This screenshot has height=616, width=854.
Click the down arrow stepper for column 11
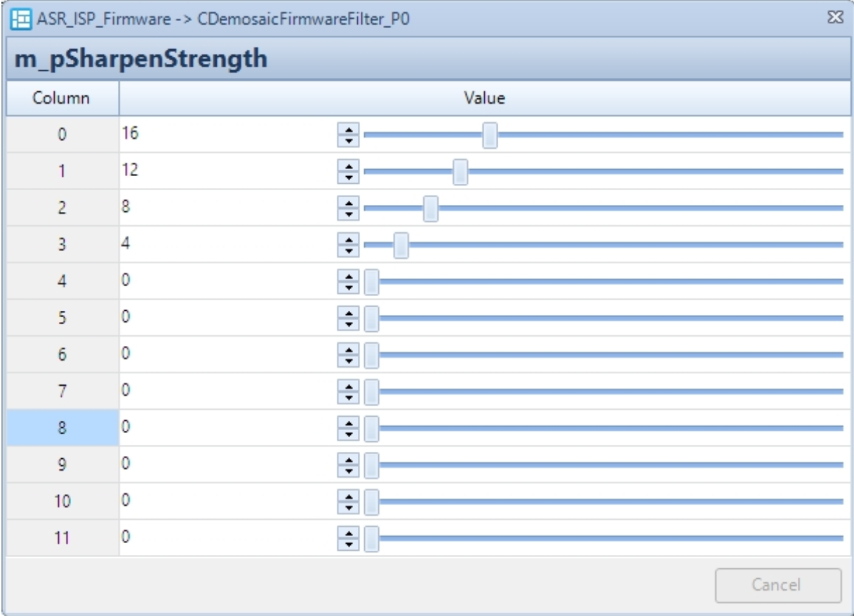click(349, 542)
